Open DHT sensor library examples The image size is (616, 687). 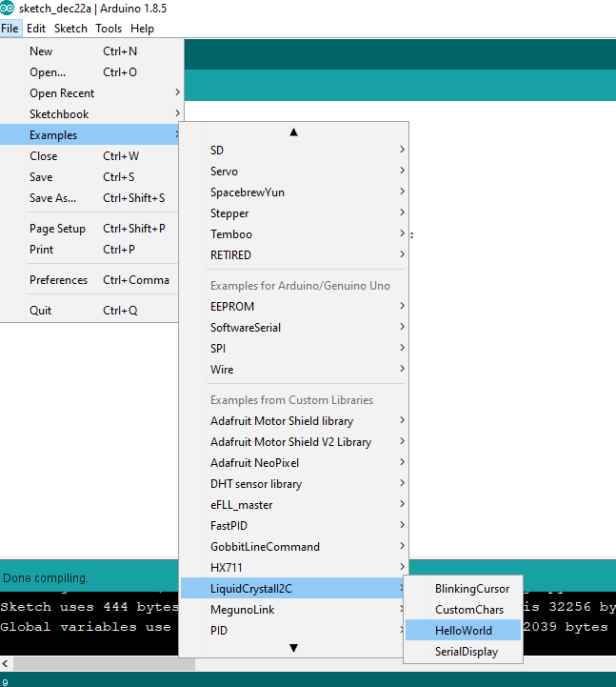pyautogui.click(x=294, y=484)
